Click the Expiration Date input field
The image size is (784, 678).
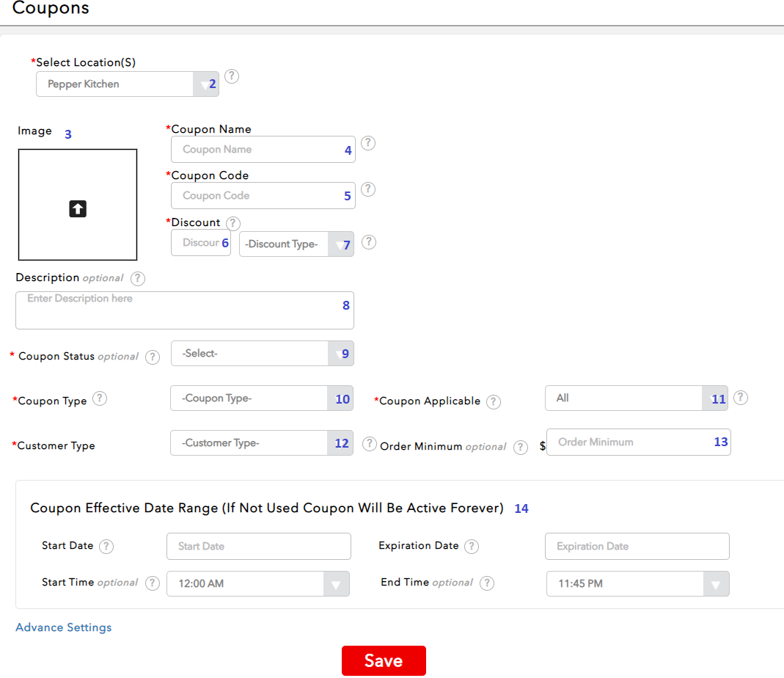click(637, 547)
